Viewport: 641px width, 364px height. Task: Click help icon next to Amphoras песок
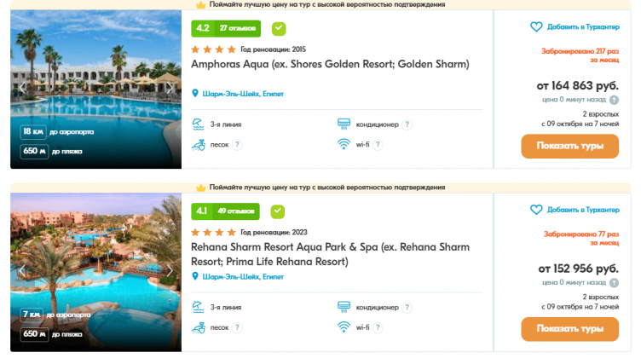point(238,145)
